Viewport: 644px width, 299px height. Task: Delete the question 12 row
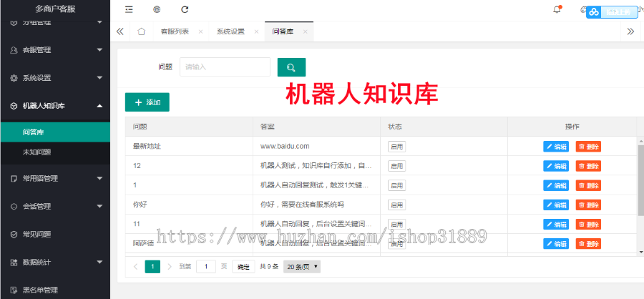[x=588, y=166]
